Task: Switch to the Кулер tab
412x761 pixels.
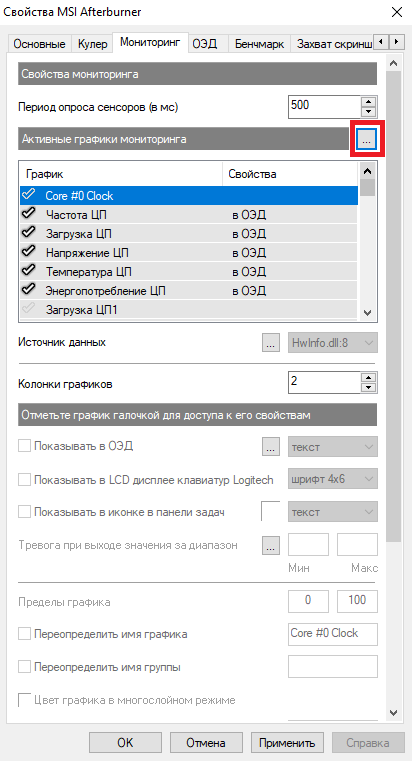Action: tap(92, 44)
